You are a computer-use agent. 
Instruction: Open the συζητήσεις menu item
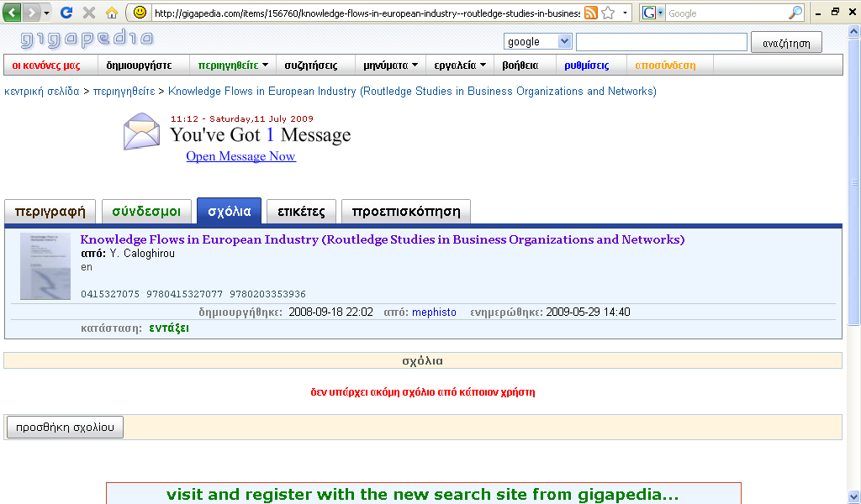[311, 66]
